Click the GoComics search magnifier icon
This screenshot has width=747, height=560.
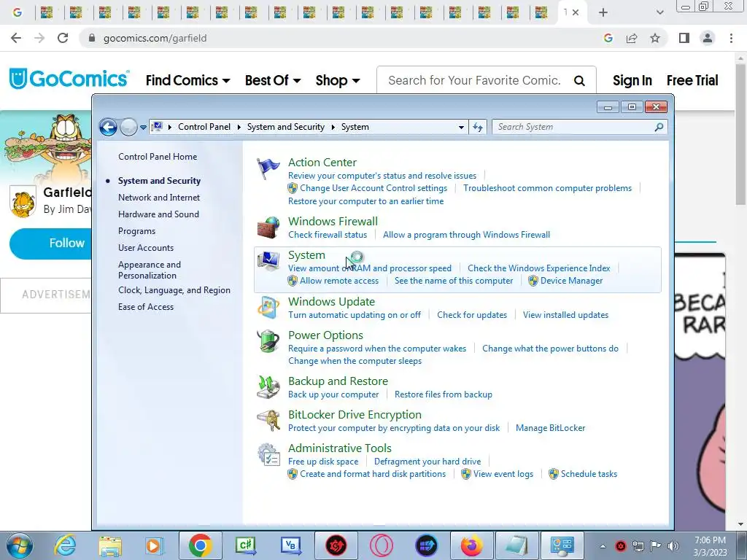coord(579,81)
